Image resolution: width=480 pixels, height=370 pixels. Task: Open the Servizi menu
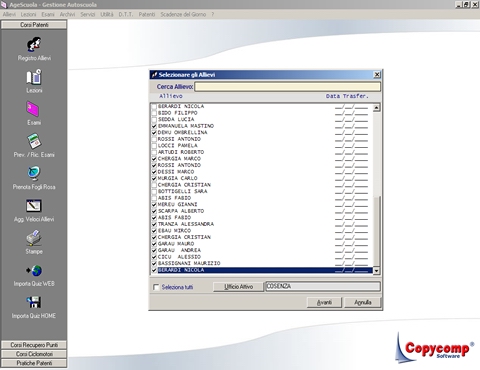[x=88, y=14]
